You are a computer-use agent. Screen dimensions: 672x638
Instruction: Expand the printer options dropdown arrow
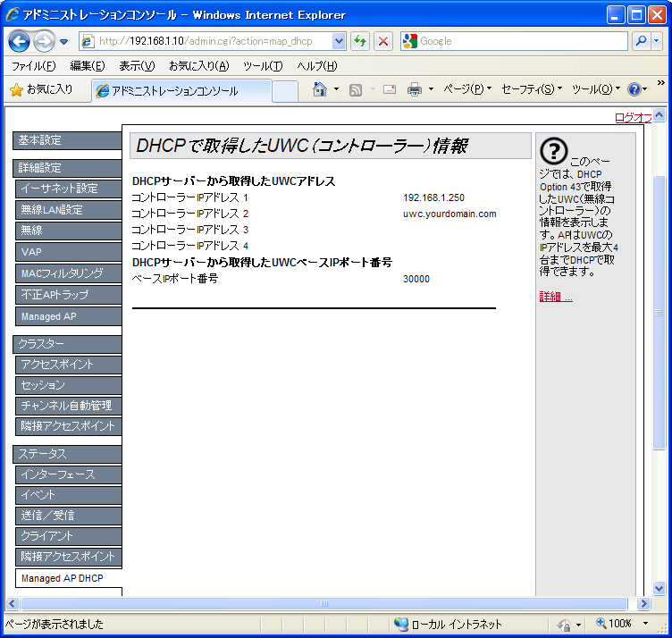(x=431, y=89)
